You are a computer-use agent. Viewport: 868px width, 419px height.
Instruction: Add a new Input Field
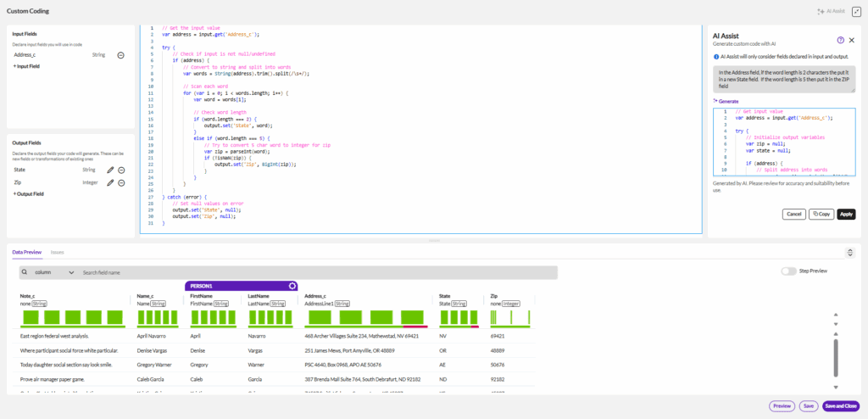click(26, 66)
